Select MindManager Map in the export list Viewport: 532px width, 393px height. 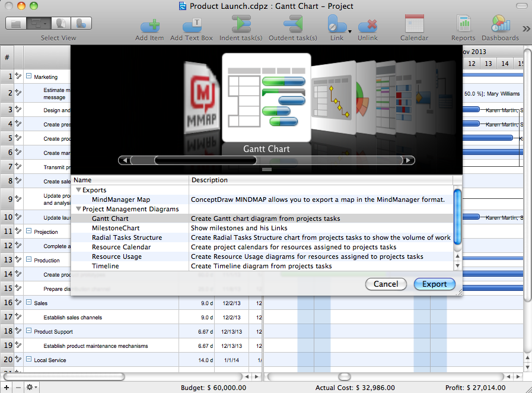pyautogui.click(x=262, y=199)
